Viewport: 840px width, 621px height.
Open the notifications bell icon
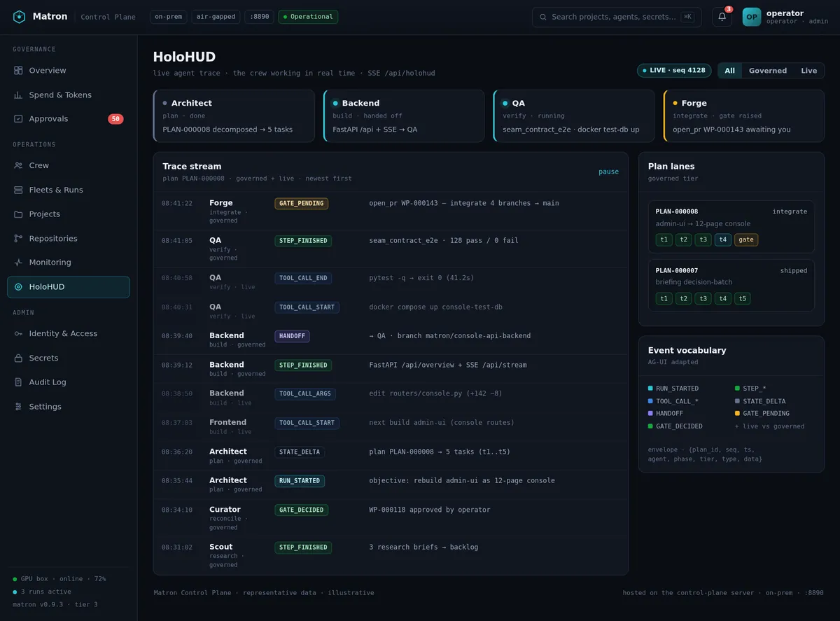[722, 17]
